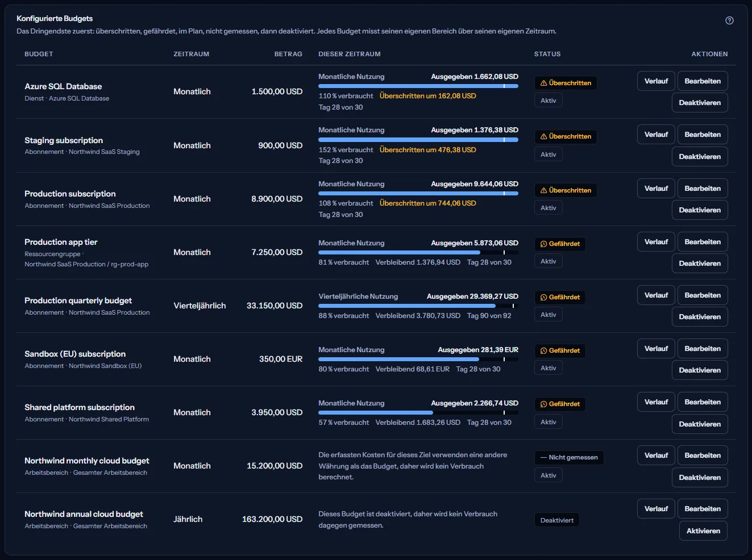Click the BETRAG column header

(288, 54)
